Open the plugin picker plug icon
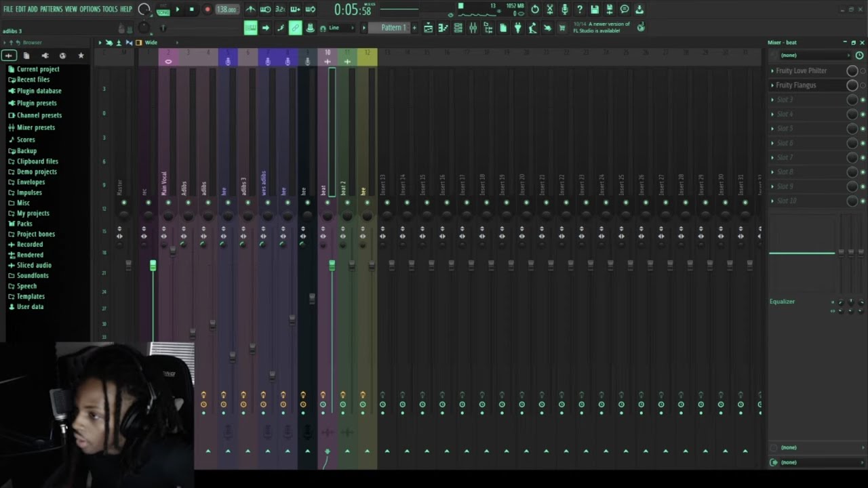The height and width of the screenshot is (488, 868). click(518, 28)
